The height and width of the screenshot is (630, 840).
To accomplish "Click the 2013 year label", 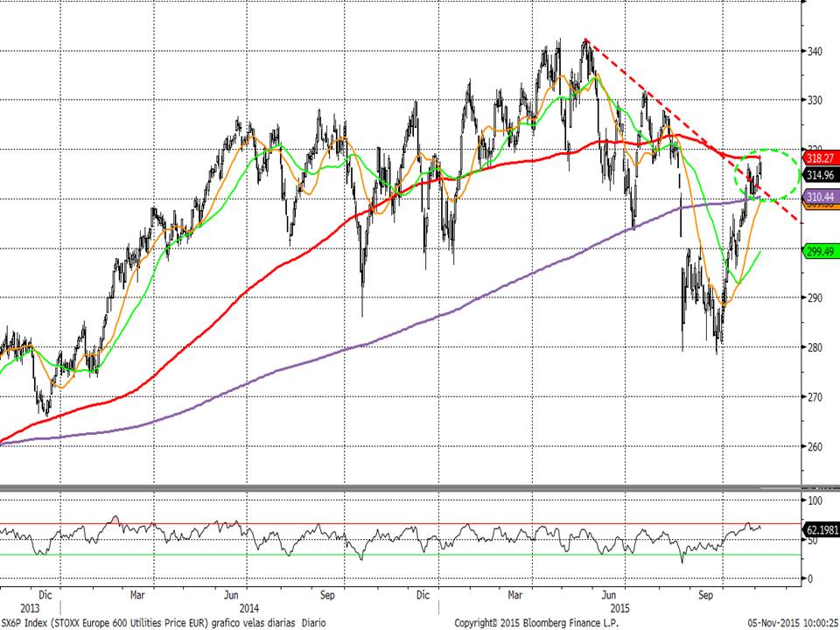I will pos(30,609).
